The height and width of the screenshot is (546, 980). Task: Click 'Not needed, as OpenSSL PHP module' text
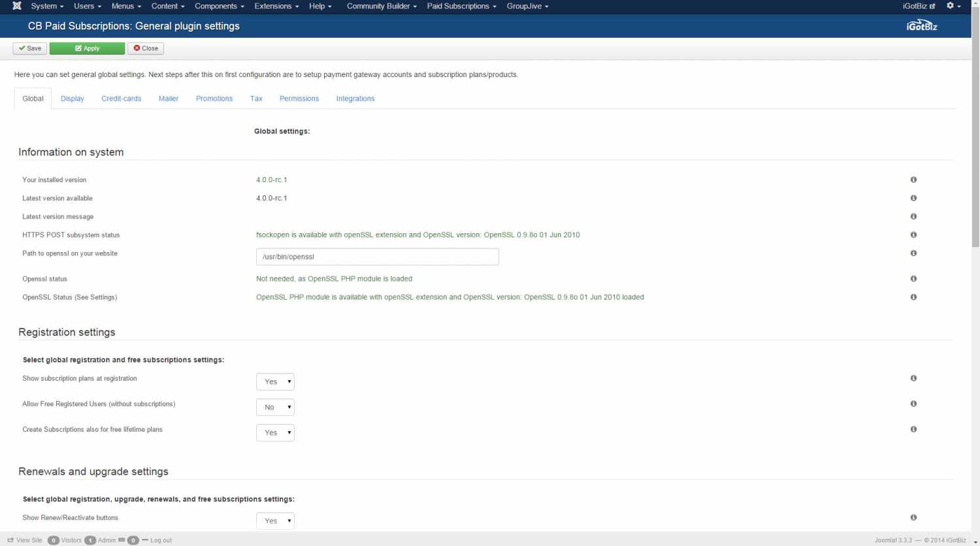pos(334,278)
